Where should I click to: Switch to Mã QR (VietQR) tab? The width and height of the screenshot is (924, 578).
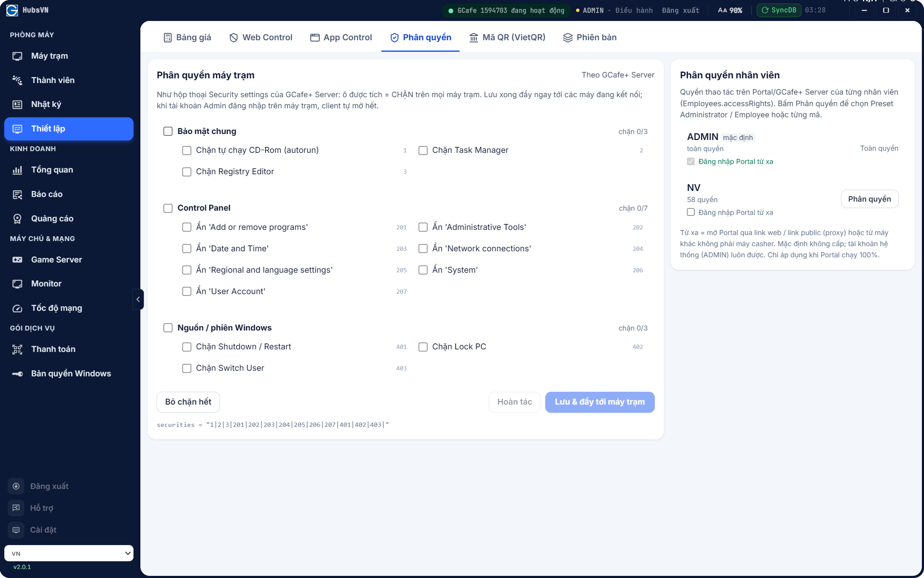click(507, 38)
